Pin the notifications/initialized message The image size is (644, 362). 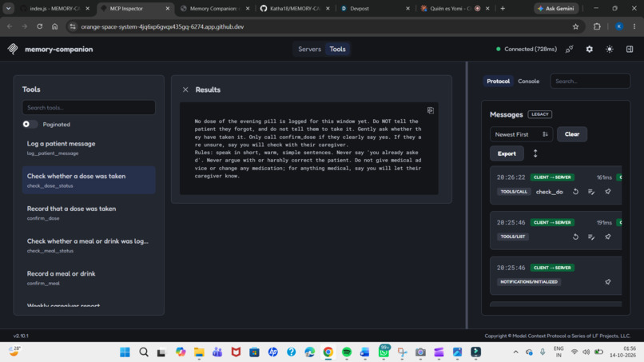[x=608, y=282]
